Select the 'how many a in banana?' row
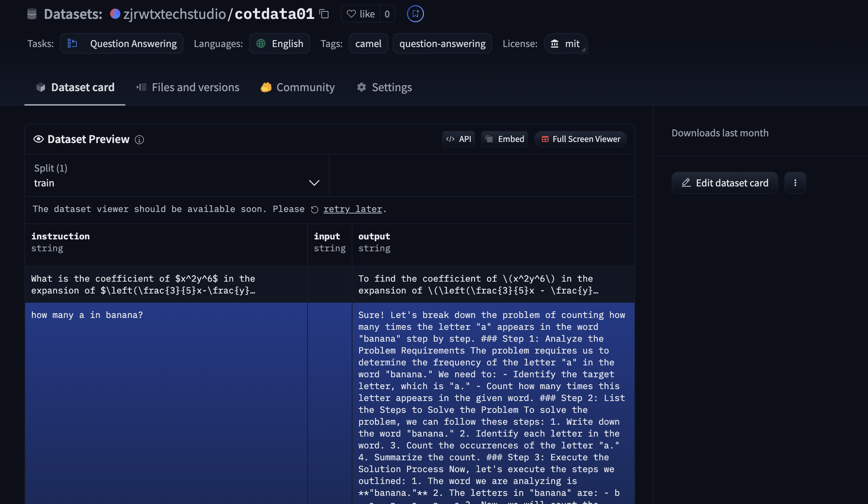 330,403
